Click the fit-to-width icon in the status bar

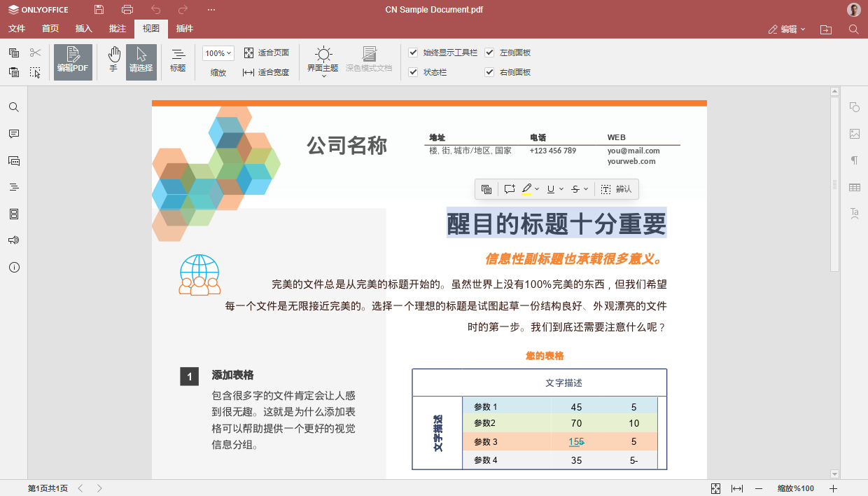pyautogui.click(x=737, y=488)
